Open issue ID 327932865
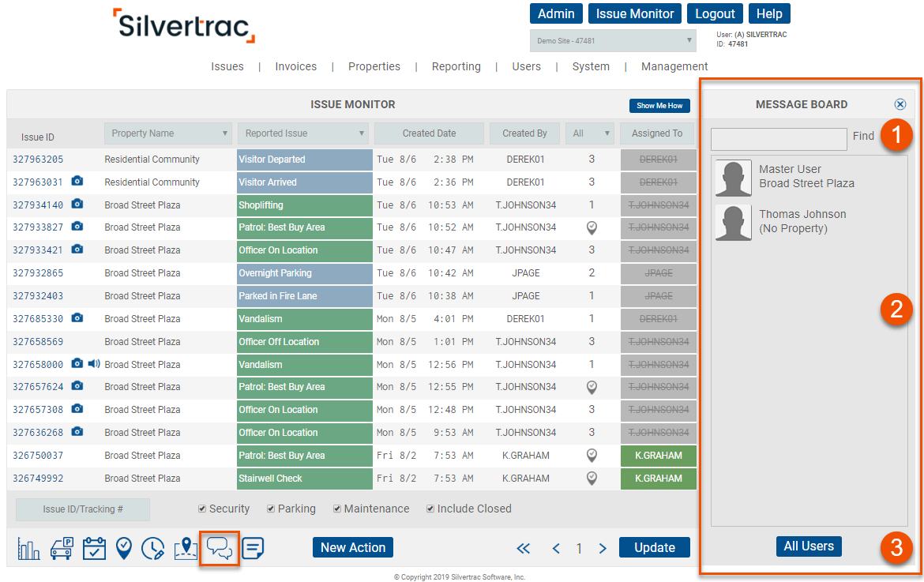 (38, 272)
